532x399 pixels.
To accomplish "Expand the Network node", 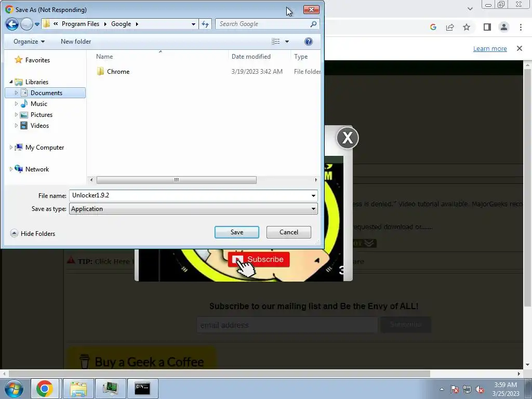I will [x=11, y=169].
